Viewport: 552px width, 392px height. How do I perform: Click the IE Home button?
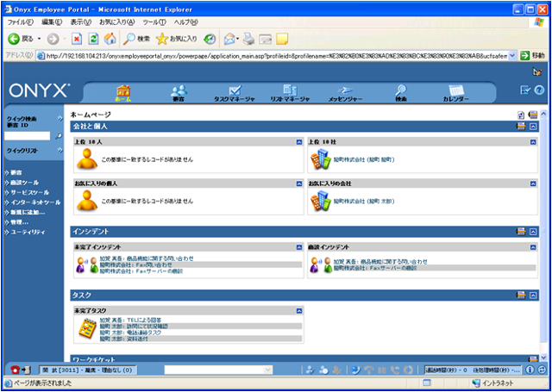click(x=110, y=39)
